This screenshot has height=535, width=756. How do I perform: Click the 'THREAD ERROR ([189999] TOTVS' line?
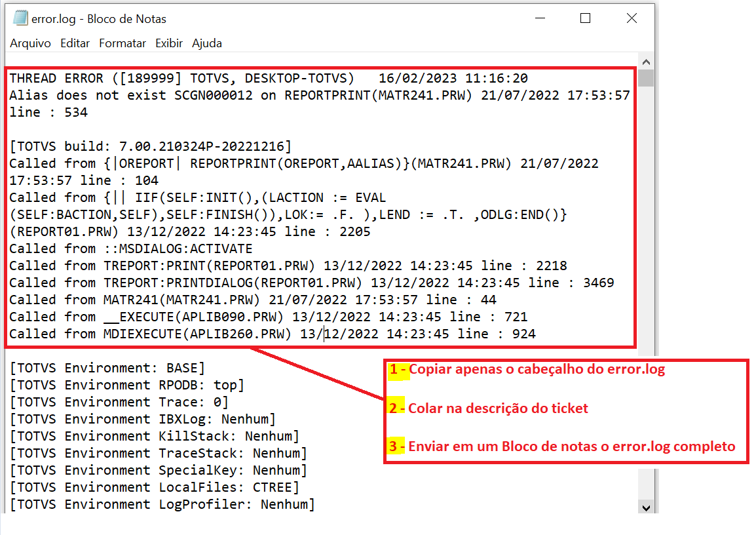tap(269, 78)
